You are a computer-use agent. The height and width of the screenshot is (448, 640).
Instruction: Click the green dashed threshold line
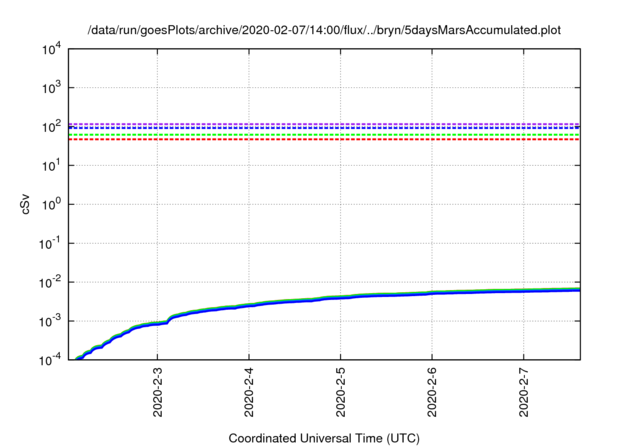(324, 135)
